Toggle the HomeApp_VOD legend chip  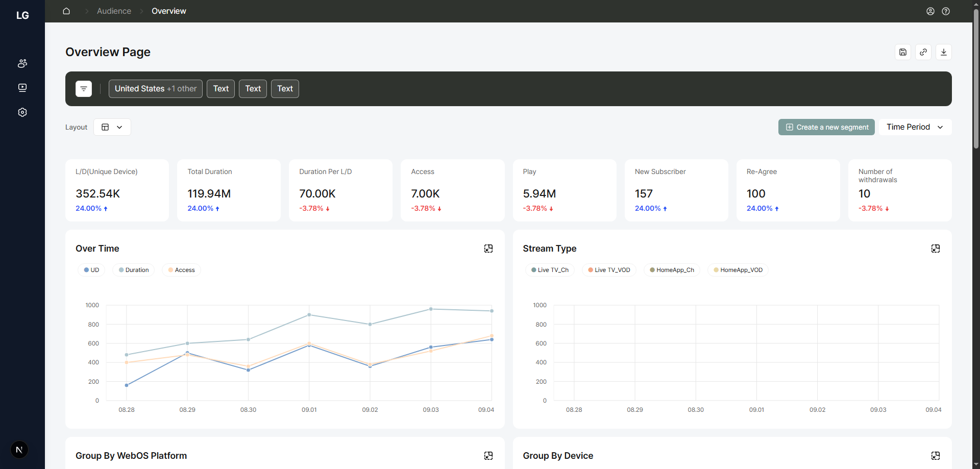[x=738, y=270]
